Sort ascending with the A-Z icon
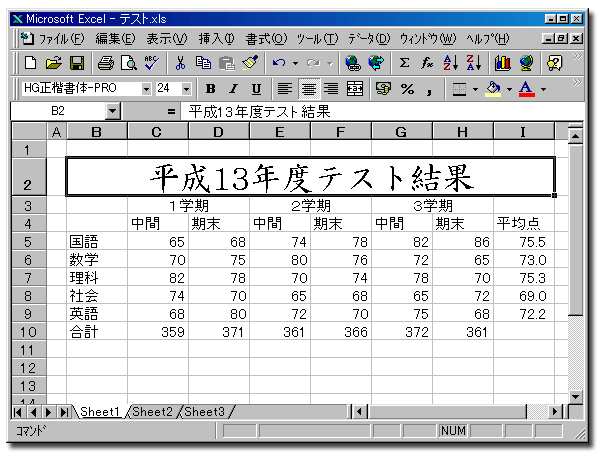 [450, 63]
